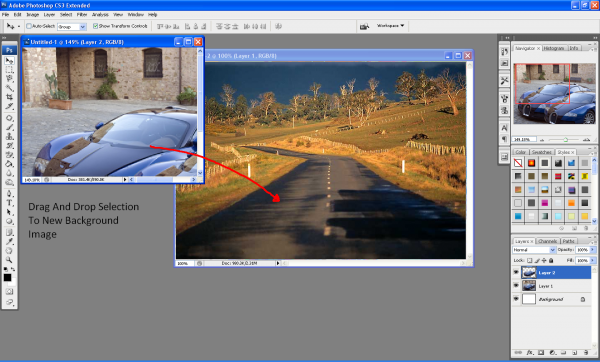Open the Group dropdown in options bar

point(72,26)
